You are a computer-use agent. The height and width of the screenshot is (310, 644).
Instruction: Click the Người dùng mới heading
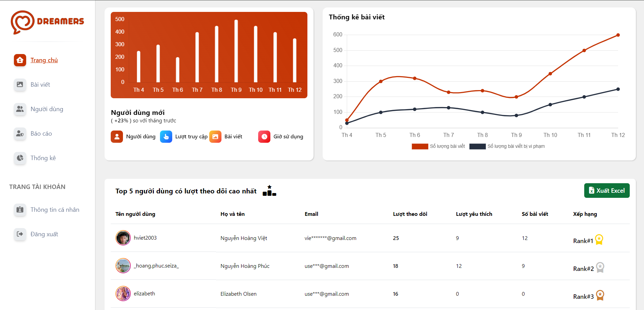(x=138, y=113)
